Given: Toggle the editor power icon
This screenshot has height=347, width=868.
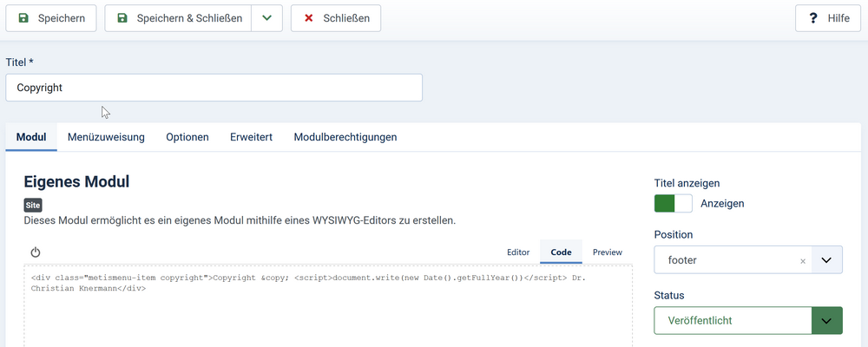Looking at the screenshot, I should (x=36, y=252).
